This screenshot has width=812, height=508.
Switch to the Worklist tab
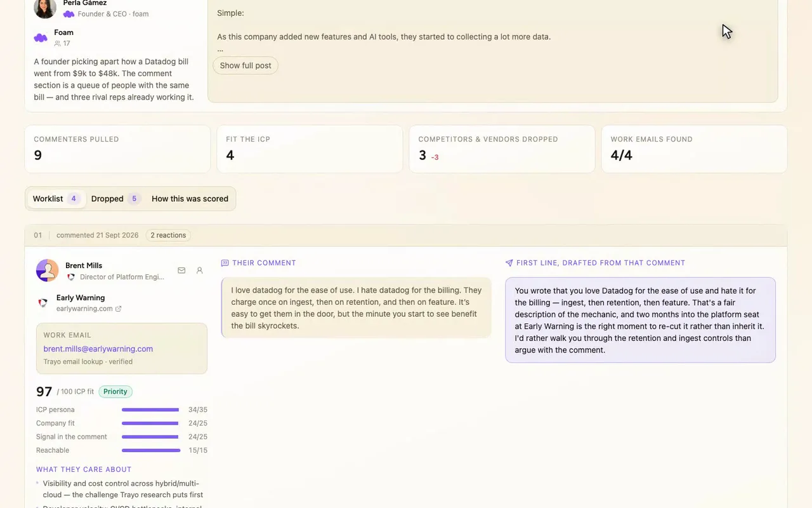(x=56, y=199)
